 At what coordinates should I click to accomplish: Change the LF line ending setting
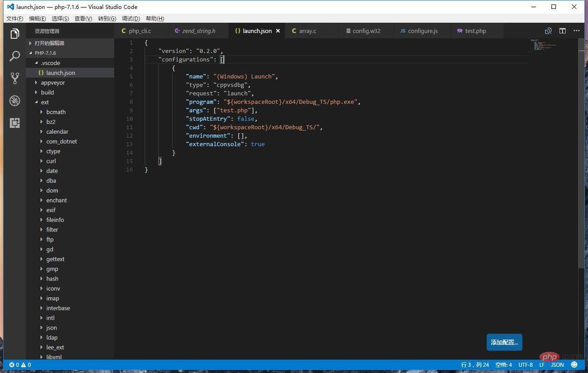(542, 365)
